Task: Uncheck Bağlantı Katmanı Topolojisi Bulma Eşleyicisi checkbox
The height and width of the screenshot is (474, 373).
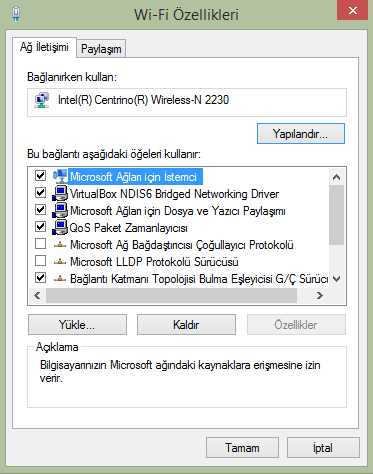Action: tap(41, 278)
